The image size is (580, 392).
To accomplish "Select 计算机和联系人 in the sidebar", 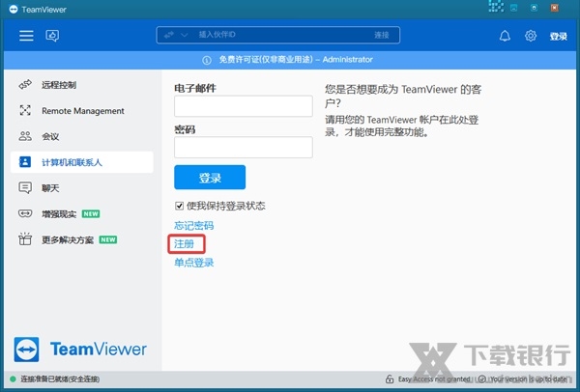I will [82, 162].
